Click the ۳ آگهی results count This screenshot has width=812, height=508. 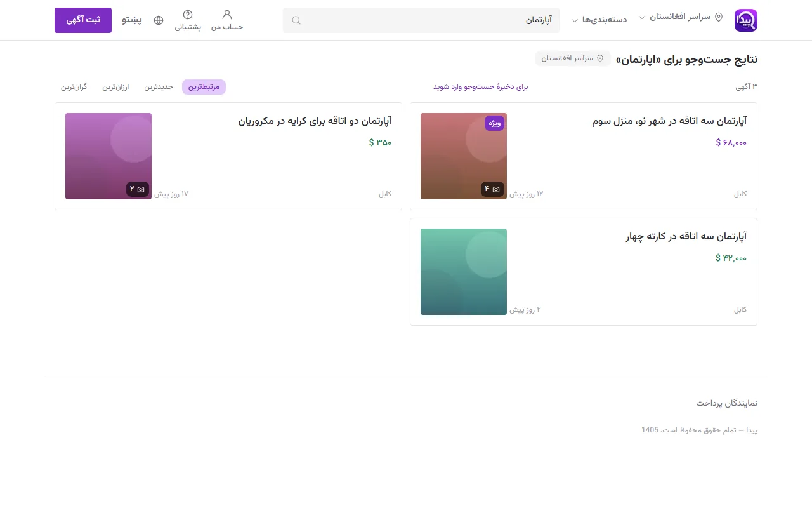click(x=747, y=87)
